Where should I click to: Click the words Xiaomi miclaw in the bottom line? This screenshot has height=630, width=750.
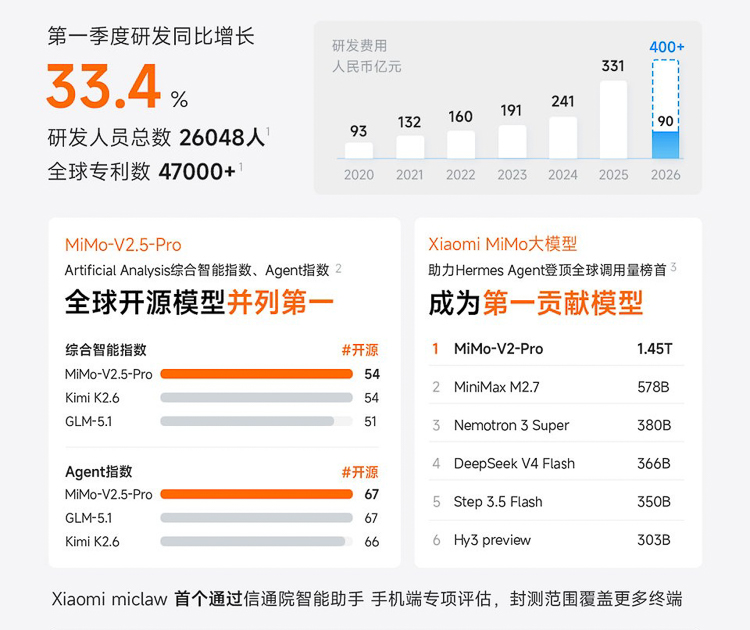[110, 599]
